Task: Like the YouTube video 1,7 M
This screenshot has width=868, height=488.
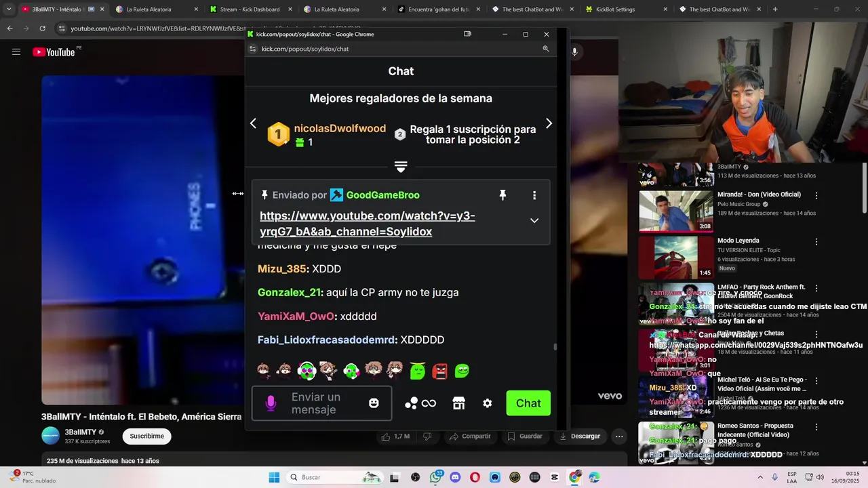Action: 395,436
